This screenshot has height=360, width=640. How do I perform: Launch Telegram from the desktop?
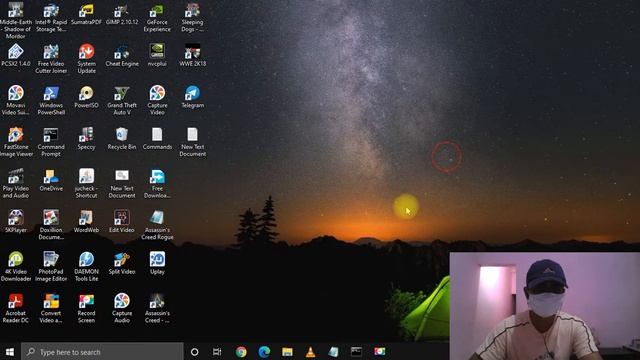192,97
